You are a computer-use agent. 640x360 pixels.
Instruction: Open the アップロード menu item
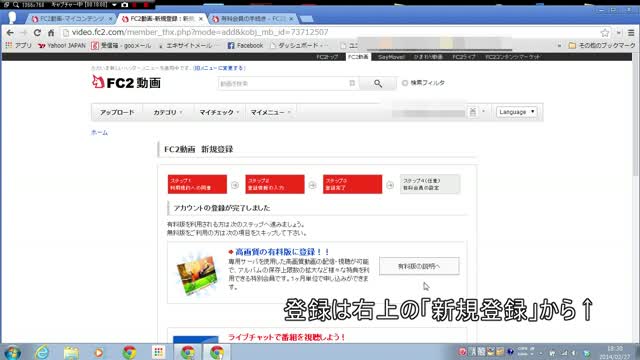[x=117, y=112]
